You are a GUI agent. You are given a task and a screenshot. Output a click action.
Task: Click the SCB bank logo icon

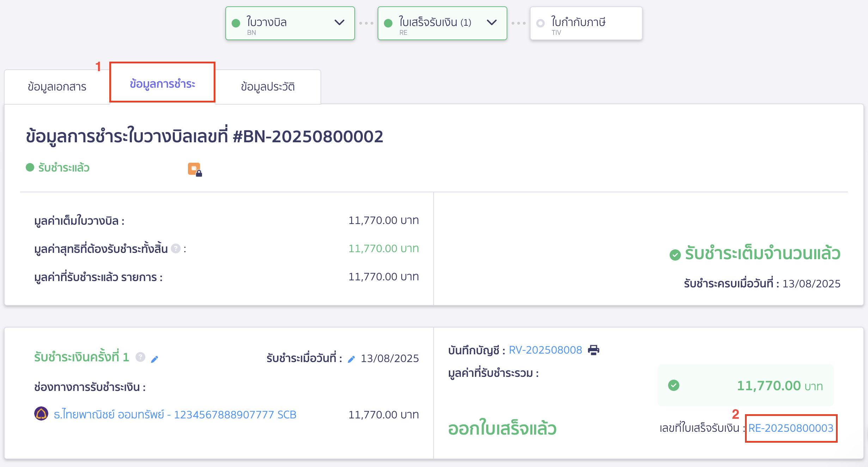pos(41,413)
